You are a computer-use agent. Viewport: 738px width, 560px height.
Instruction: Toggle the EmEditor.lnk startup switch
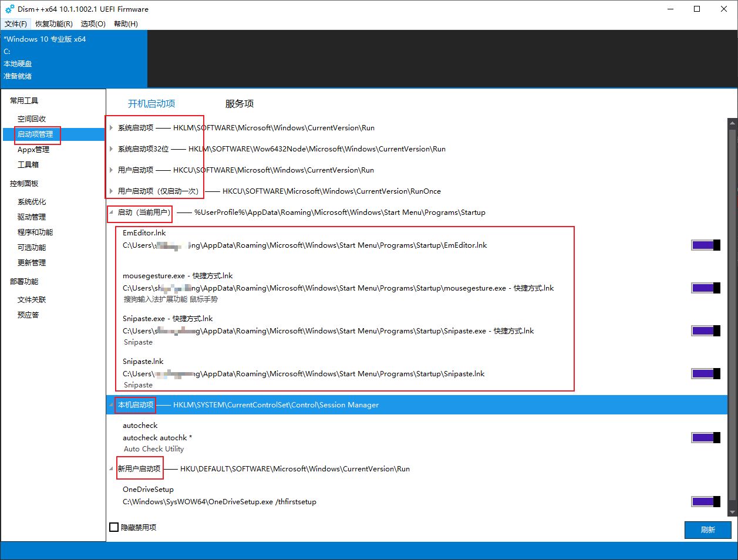coord(705,245)
